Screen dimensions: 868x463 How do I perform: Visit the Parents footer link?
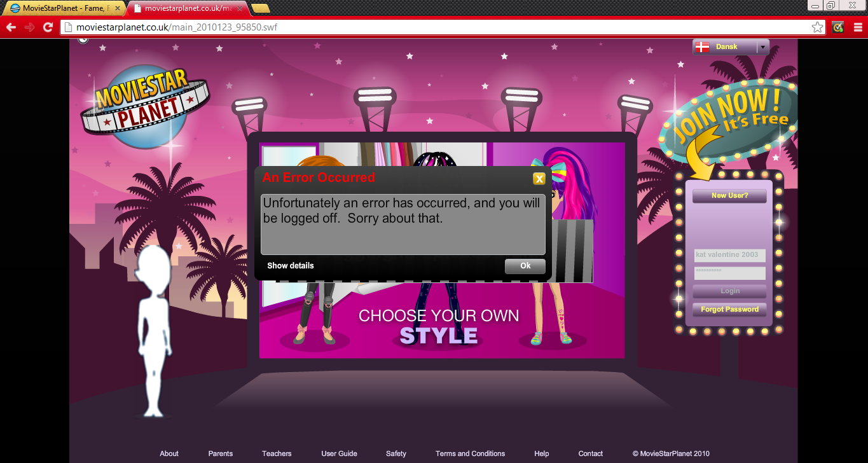coord(220,453)
